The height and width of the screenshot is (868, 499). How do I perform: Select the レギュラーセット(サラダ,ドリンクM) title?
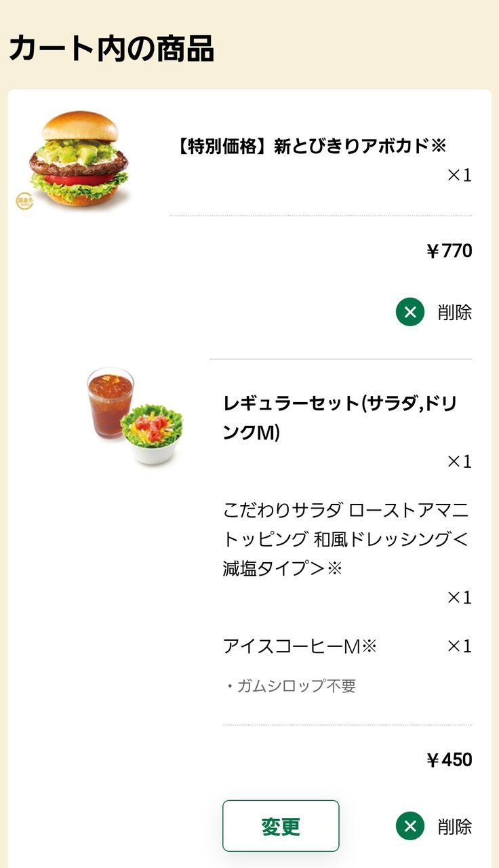340,417
